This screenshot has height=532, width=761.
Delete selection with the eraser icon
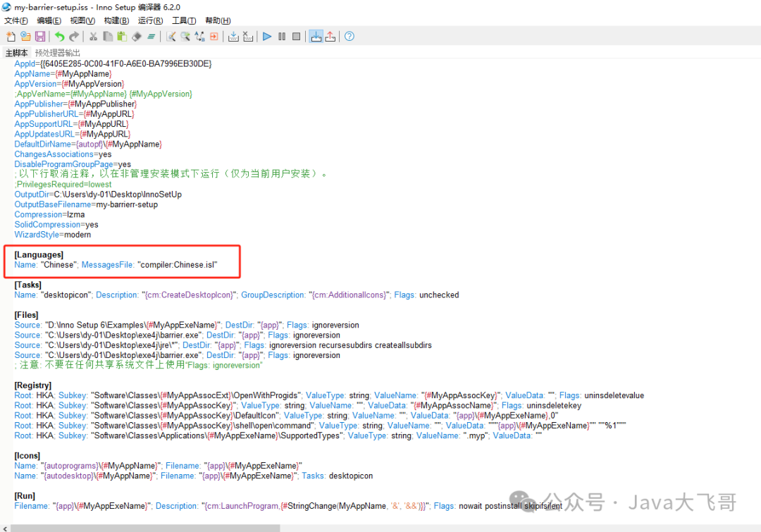(137, 37)
